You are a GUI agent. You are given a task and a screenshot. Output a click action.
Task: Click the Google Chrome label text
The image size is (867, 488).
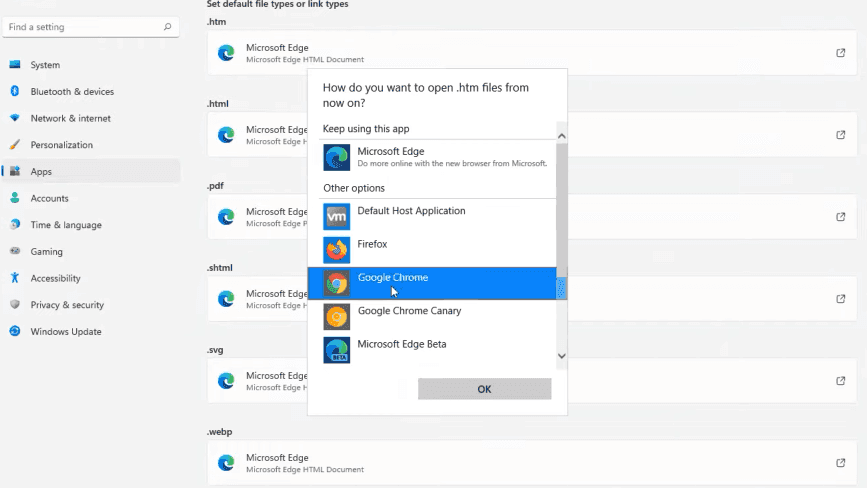click(393, 277)
